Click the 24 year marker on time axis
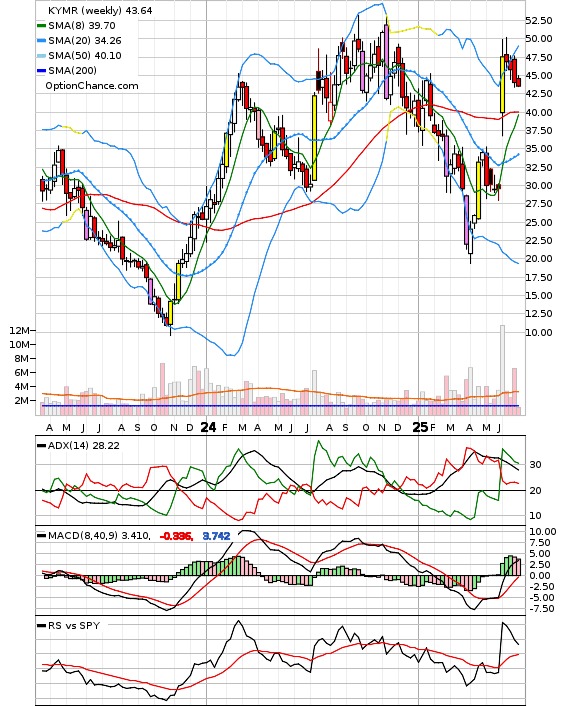The width and height of the screenshot is (566, 706). pyautogui.click(x=208, y=427)
